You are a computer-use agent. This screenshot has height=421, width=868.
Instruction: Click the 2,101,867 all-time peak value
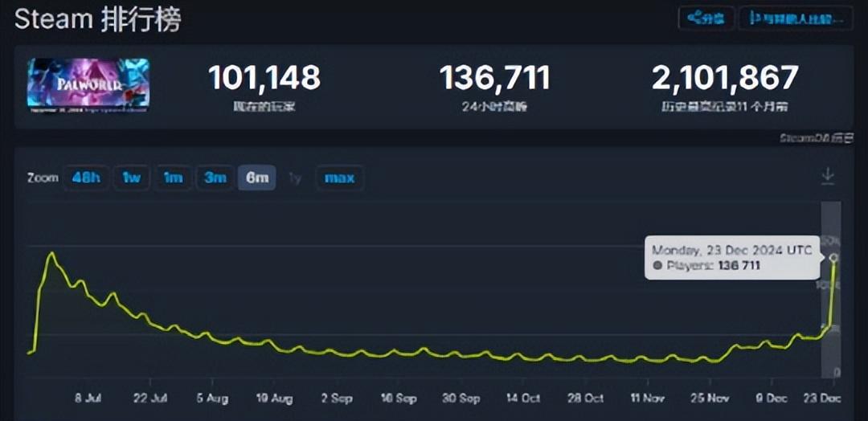tap(725, 79)
